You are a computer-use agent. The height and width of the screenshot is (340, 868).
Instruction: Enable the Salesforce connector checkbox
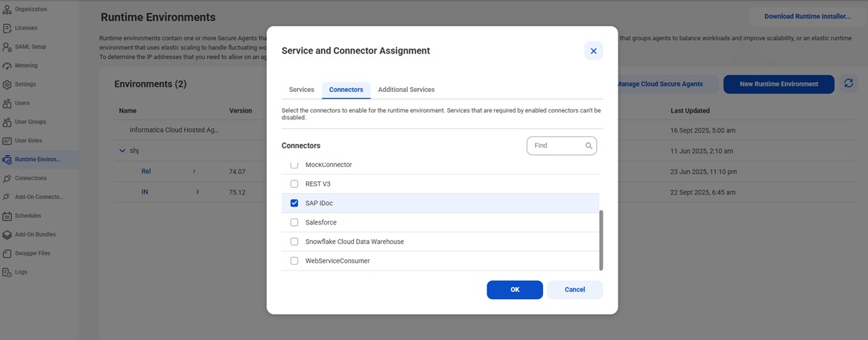(294, 223)
